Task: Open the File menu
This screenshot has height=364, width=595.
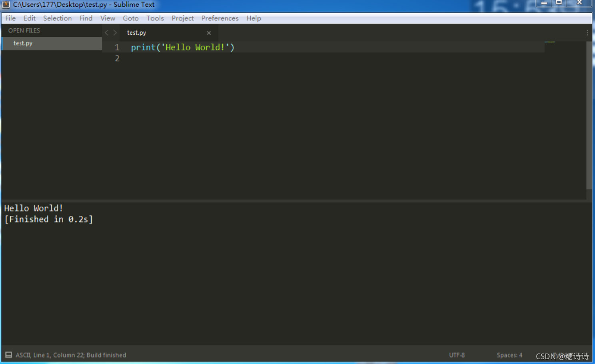Action: point(10,18)
